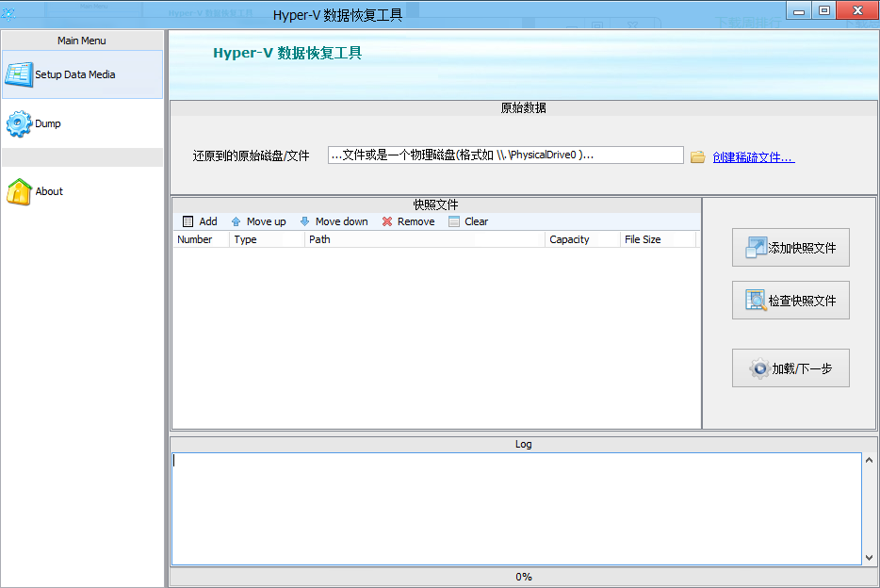Open Setup Data Media in Main Menu
The image size is (880, 588).
[x=83, y=74]
